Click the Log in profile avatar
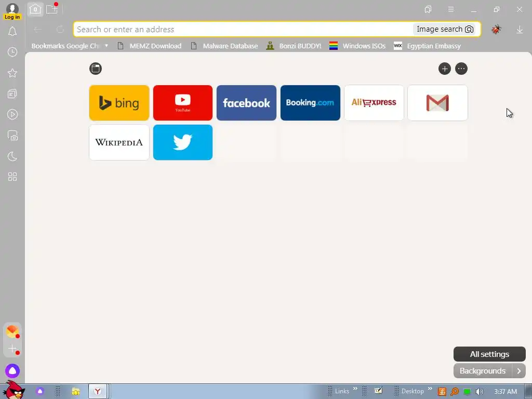 (12, 11)
